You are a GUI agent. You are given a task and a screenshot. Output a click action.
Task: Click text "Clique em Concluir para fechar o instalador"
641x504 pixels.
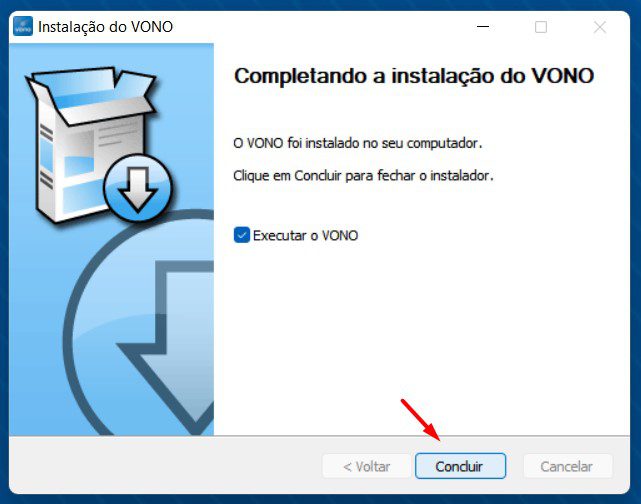click(x=363, y=176)
